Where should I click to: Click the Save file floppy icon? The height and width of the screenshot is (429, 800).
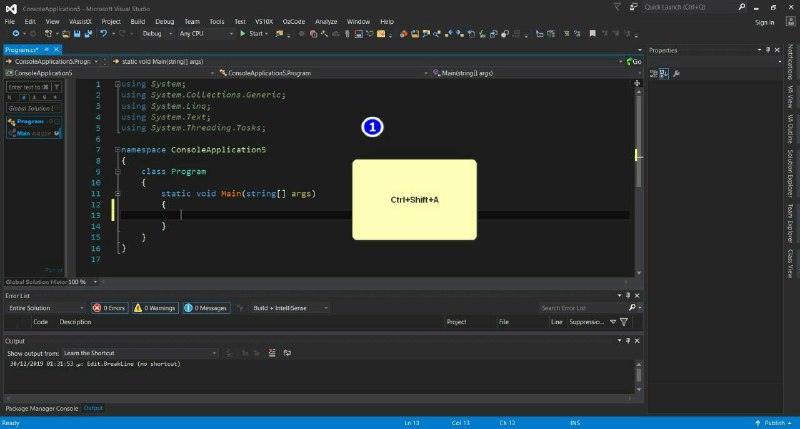pyautogui.click(x=77, y=34)
